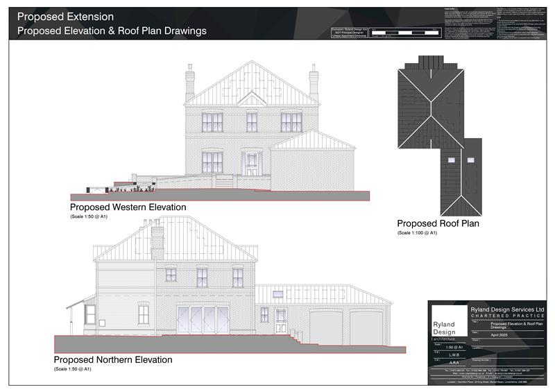Click the right garage door on Northern Elevation
The height and width of the screenshot is (392, 555).
366,327
